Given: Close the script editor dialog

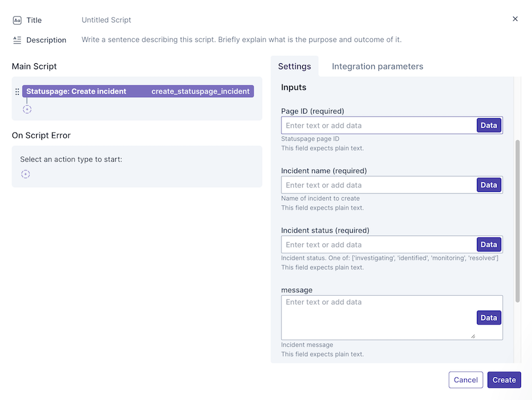Looking at the screenshot, I should pos(515,19).
